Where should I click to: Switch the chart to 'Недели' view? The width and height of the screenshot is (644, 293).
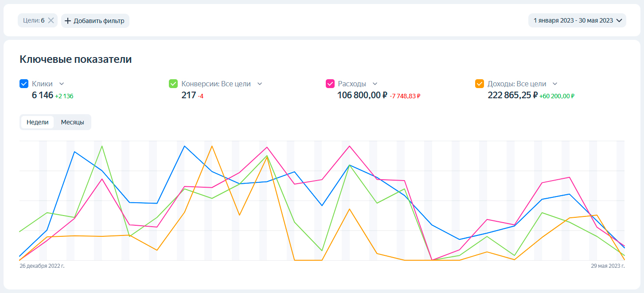point(38,122)
